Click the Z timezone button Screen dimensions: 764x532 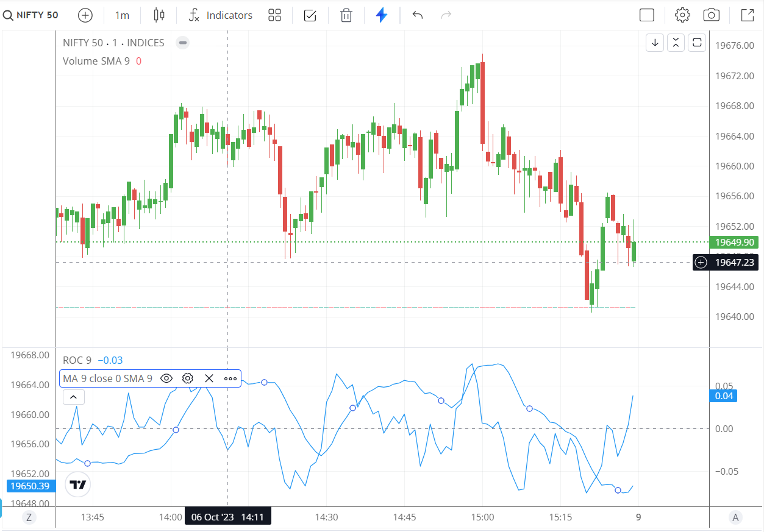click(x=28, y=518)
